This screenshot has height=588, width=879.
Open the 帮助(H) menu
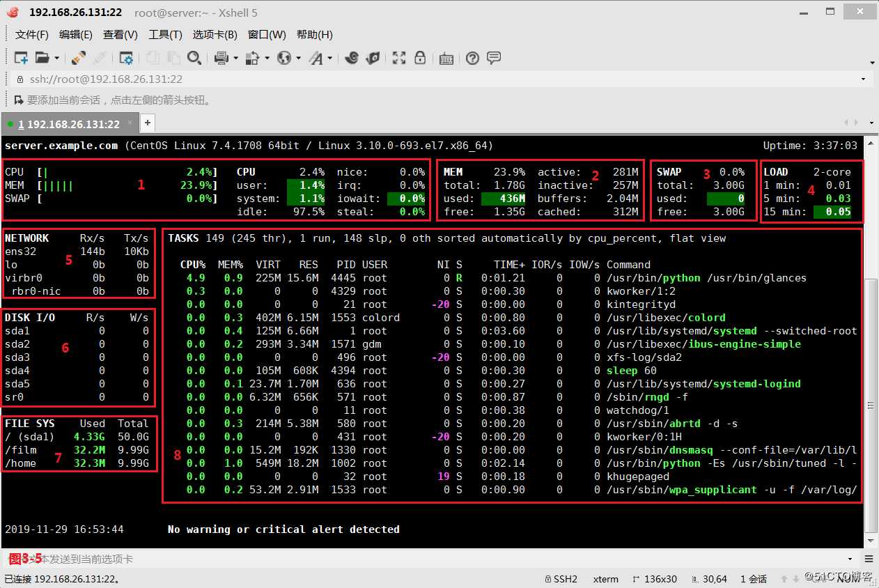[x=315, y=35]
